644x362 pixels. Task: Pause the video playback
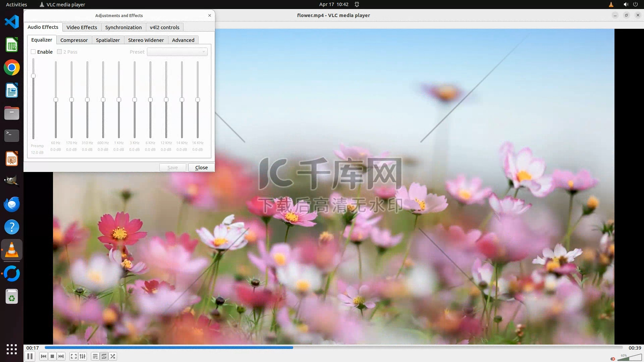tap(30, 356)
